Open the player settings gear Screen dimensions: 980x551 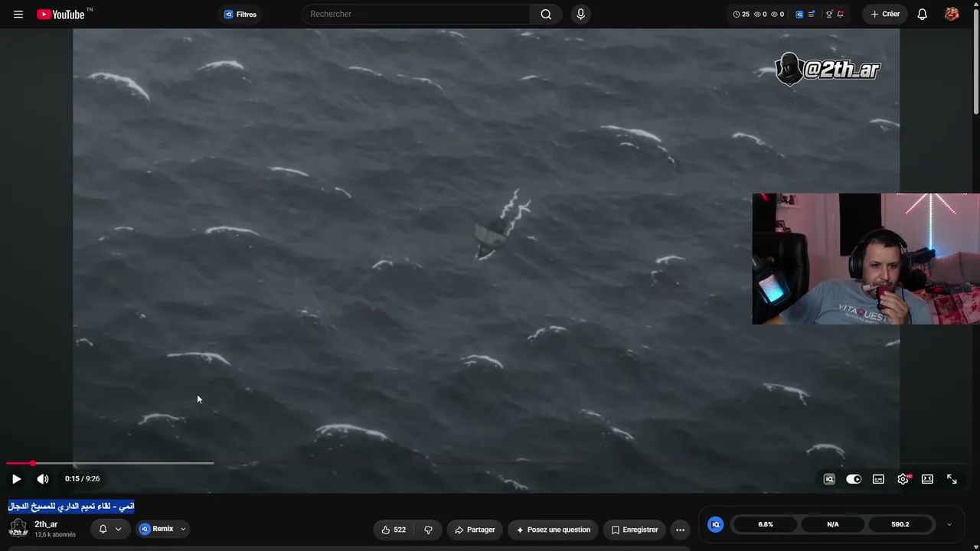(903, 479)
